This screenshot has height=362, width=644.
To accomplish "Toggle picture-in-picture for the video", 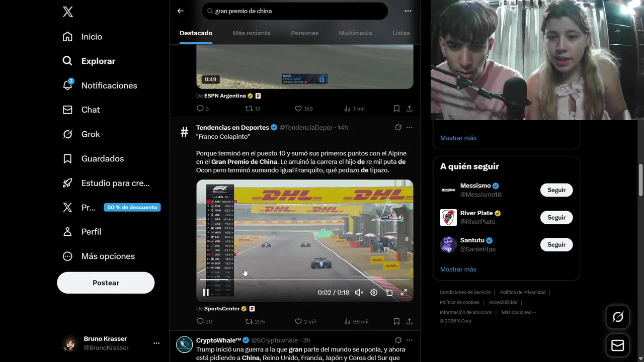I will click(x=389, y=293).
